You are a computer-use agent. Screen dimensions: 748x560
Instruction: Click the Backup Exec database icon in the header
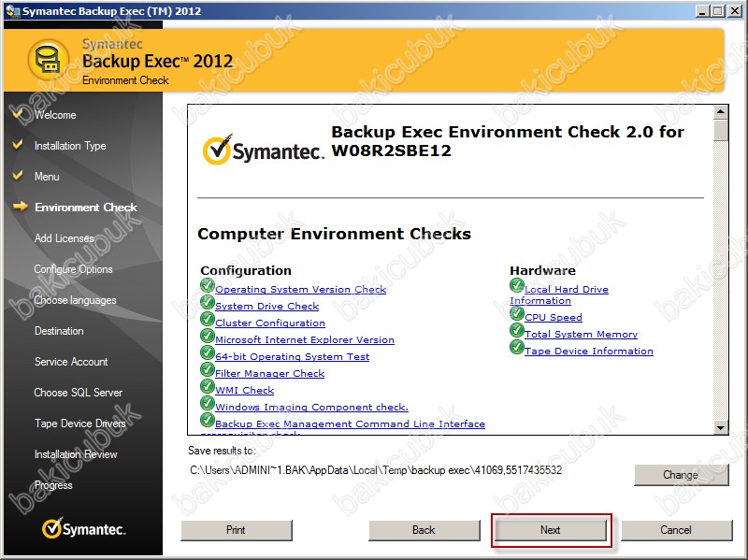49,60
